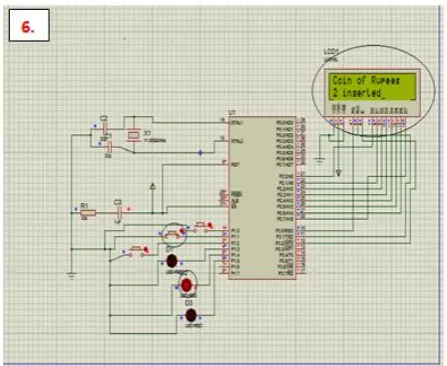The image size is (447, 366).
Task: Click the RST pin label
Action: [235, 165]
